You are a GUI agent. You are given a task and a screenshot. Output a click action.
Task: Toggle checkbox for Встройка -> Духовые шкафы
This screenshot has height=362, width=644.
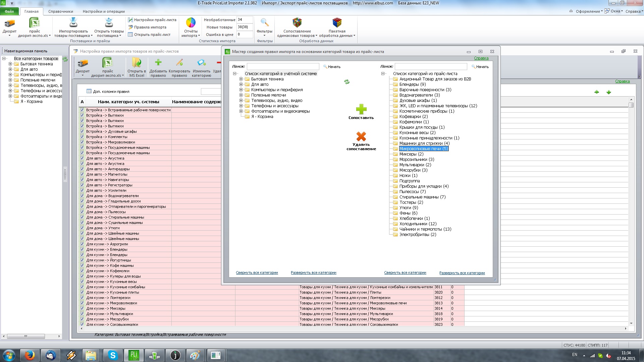(82, 131)
